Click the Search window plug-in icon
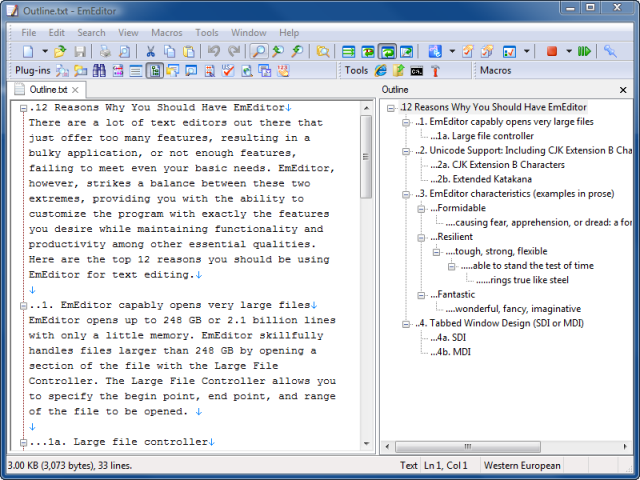Screen dimensions: 640x480 (x=191, y=71)
